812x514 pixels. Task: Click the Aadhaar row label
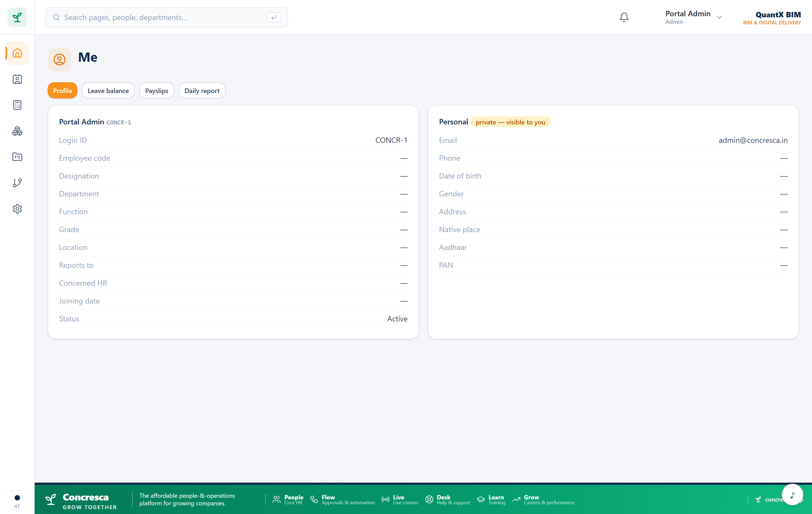click(x=453, y=247)
